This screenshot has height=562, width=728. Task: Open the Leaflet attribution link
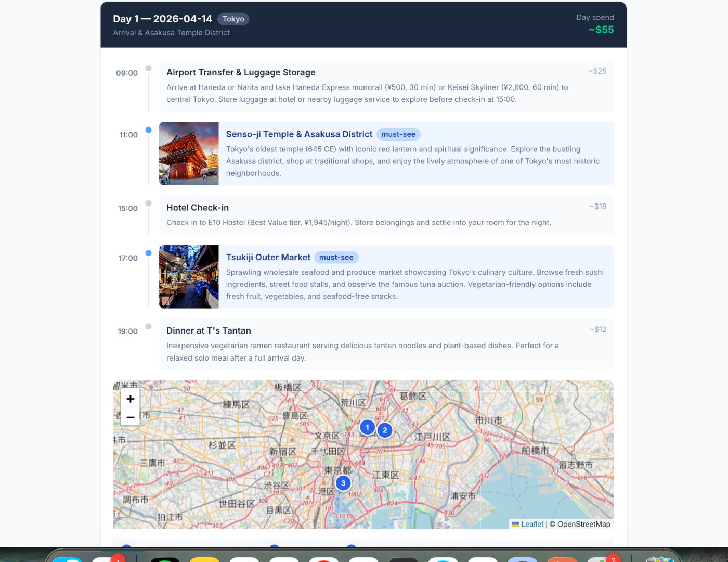(x=527, y=524)
